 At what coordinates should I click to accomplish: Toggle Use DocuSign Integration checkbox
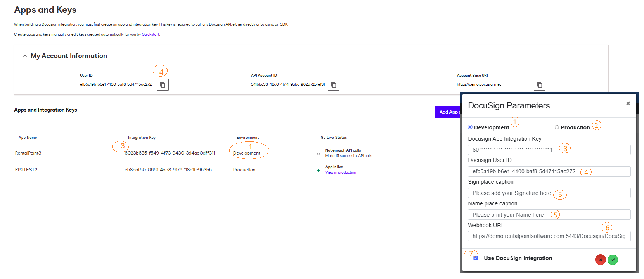click(476, 258)
